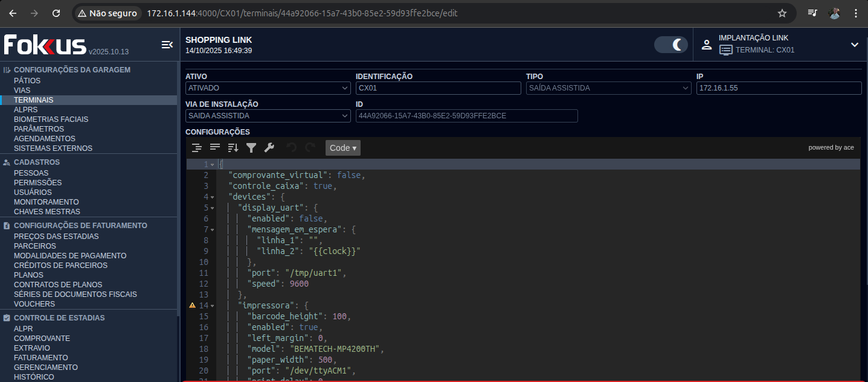This screenshot has width=868, height=382.
Task: Click the repair JSON wrench icon
Action: tap(269, 148)
